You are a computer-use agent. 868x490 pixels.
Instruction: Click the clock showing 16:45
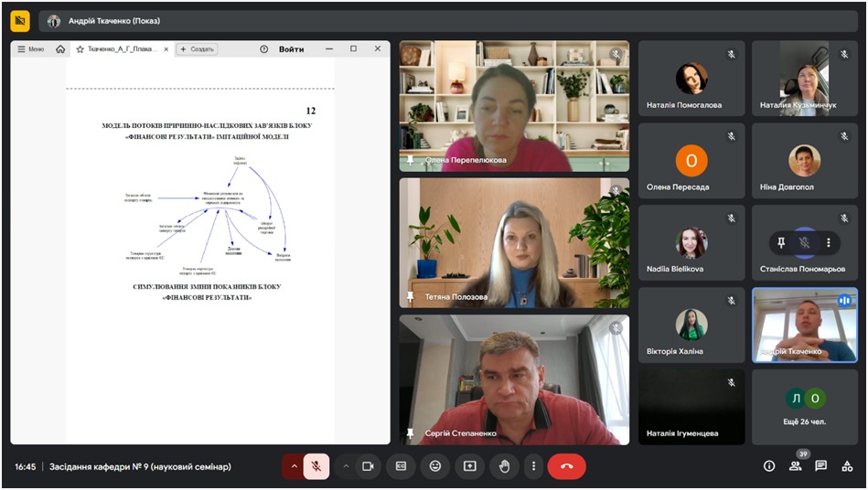(x=26, y=467)
